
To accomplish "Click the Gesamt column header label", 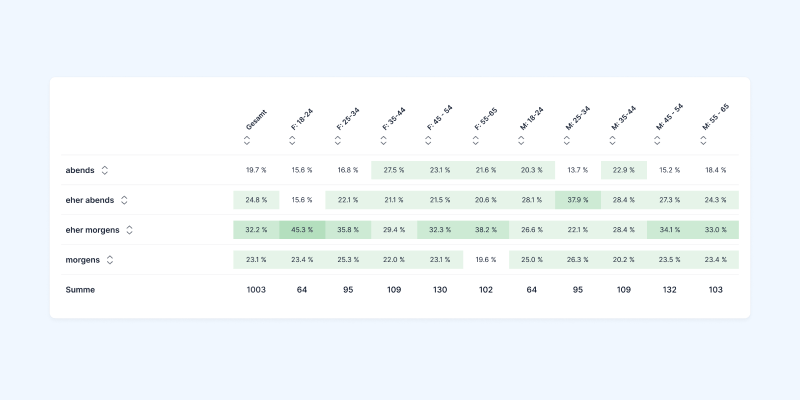I will point(256,120).
